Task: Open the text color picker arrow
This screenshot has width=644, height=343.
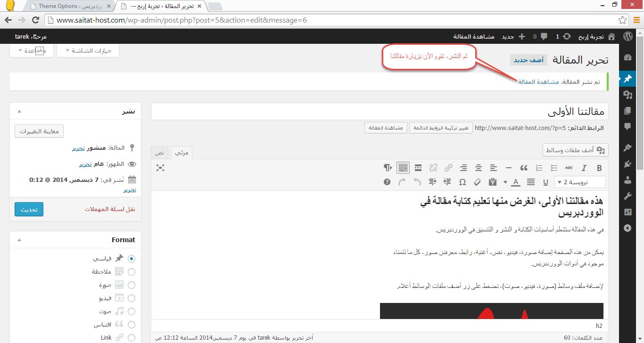Action: [505, 182]
